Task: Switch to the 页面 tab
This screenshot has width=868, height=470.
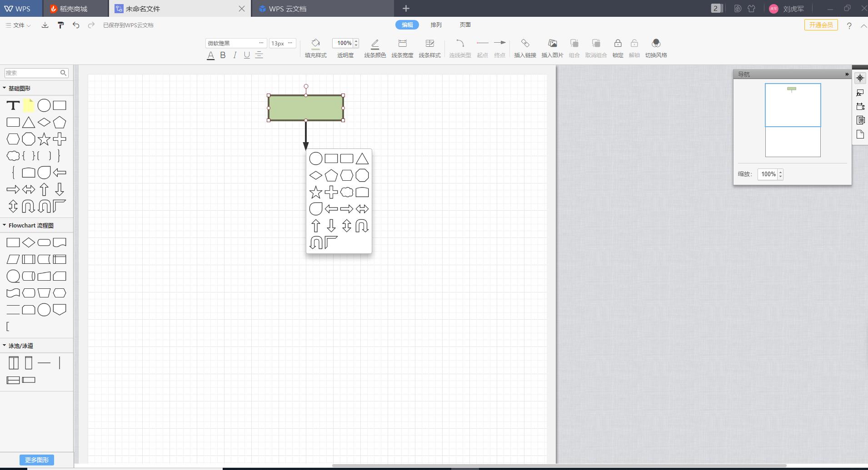Action: click(465, 25)
